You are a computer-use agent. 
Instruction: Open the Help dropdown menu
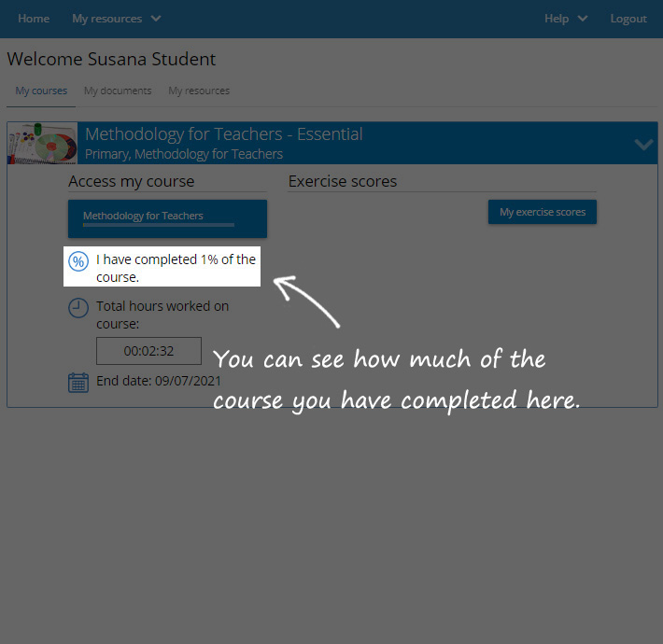pos(566,19)
